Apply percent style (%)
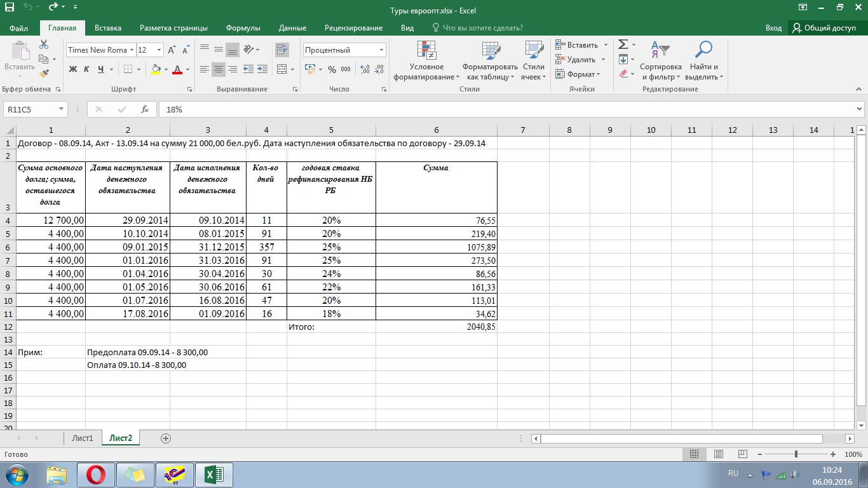The width and height of the screenshot is (868, 488). point(332,69)
